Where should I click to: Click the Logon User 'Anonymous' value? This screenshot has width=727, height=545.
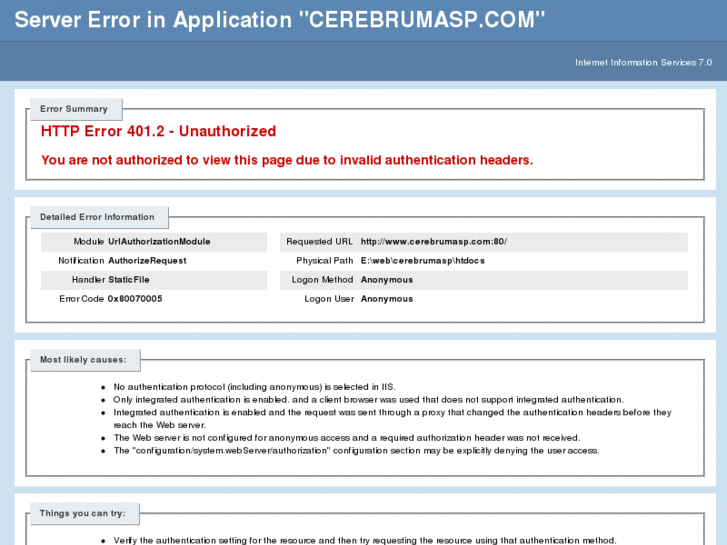pyautogui.click(x=387, y=299)
